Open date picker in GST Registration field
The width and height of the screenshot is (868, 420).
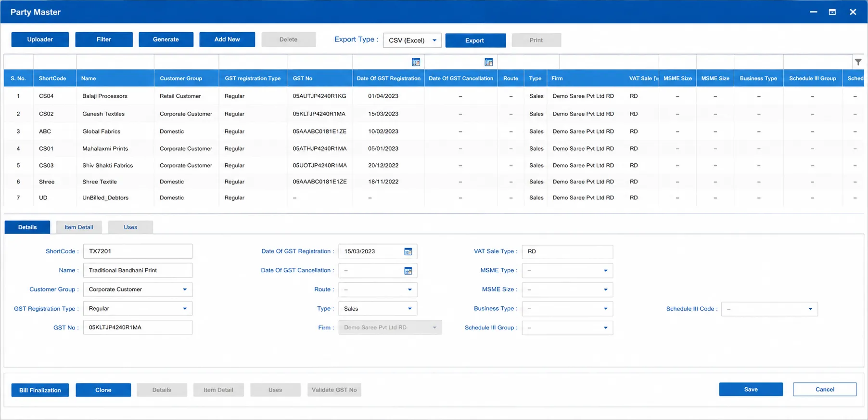tap(408, 251)
